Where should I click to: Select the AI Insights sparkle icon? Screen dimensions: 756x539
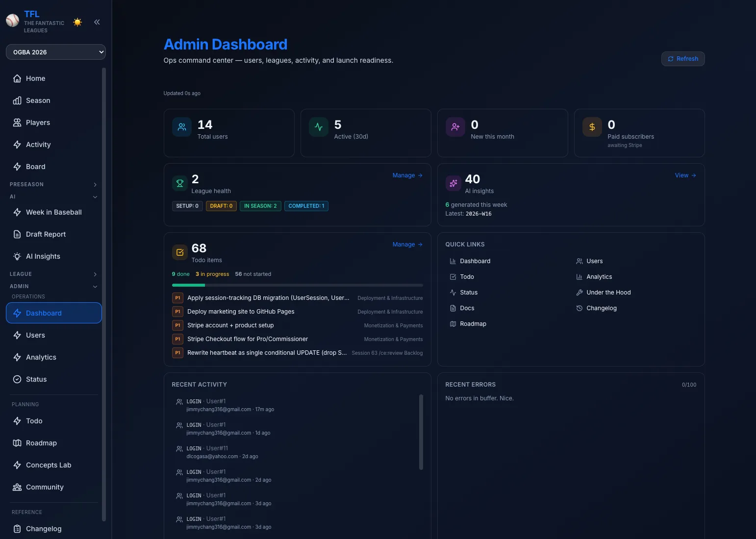pos(16,256)
